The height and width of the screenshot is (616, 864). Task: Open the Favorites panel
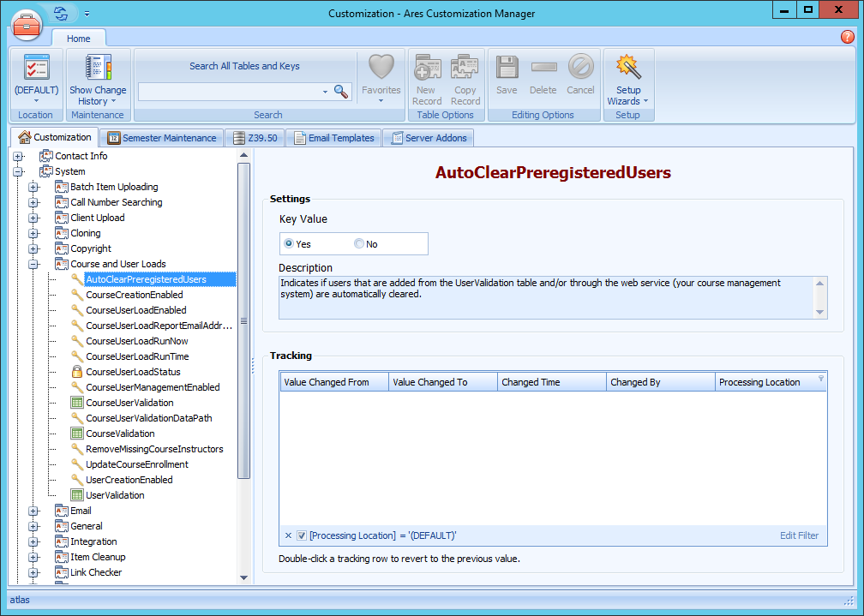coord(381,77)
